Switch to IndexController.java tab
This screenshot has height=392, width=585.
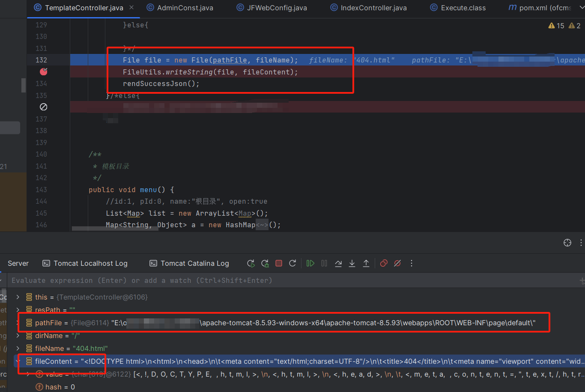tap(368, 8)
